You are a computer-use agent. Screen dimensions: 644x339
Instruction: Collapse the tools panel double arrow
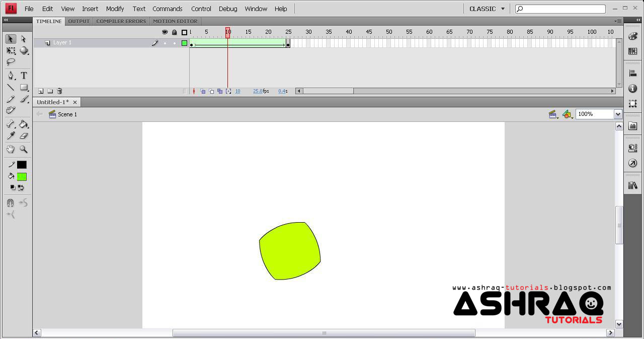(6, 21)
